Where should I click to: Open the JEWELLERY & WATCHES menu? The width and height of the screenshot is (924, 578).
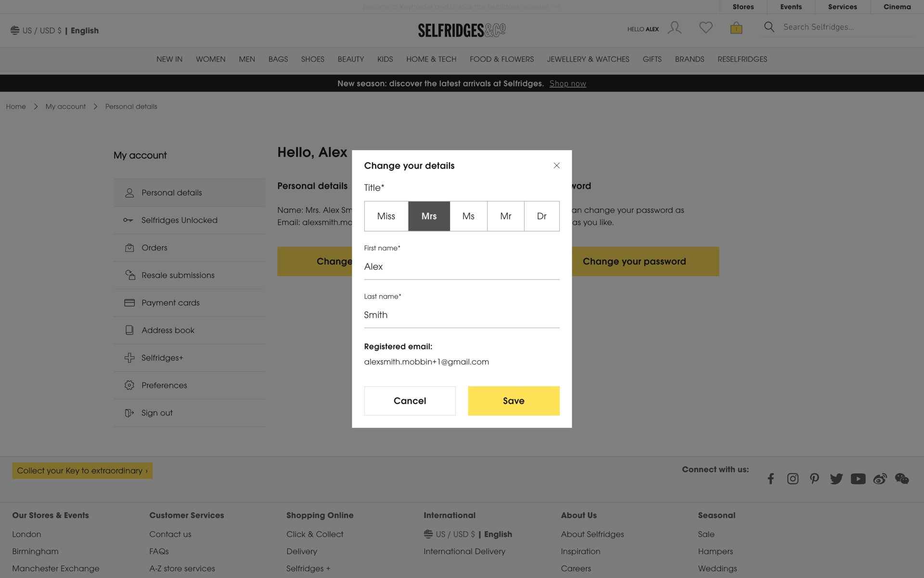point(588,59)
